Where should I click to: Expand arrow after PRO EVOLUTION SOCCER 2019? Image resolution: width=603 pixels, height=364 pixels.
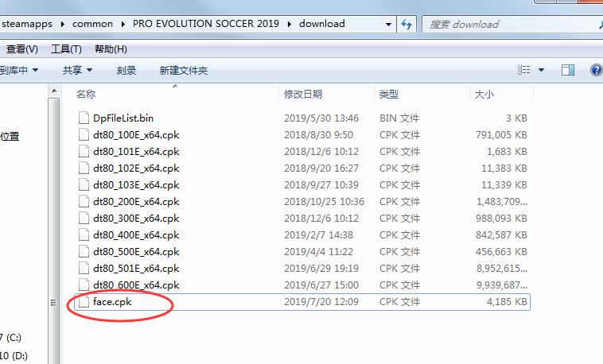pyautogui.click(x=290, y=24)
